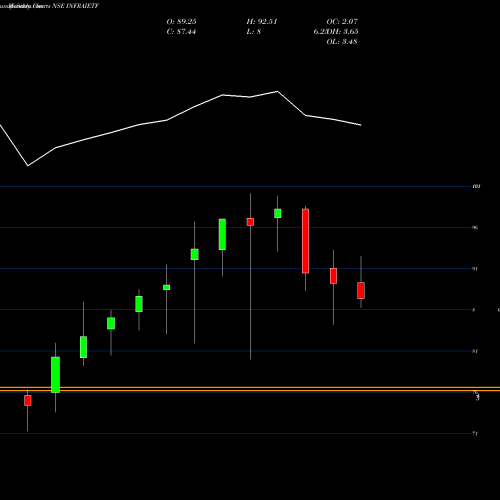500x500 pixels.
Task: Click the 71 price axis label
Action: point(475,433)
